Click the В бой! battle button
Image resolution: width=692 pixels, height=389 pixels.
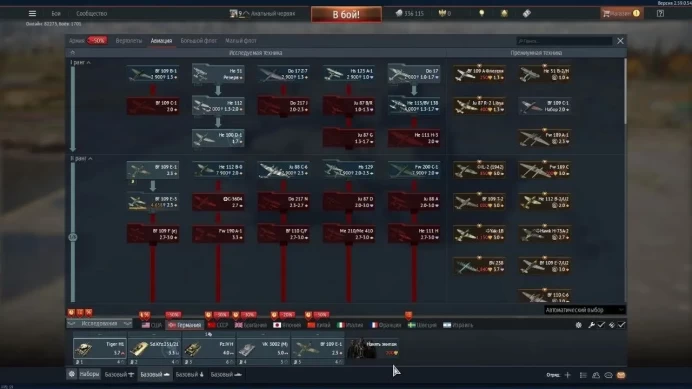[x=346, y=15]
